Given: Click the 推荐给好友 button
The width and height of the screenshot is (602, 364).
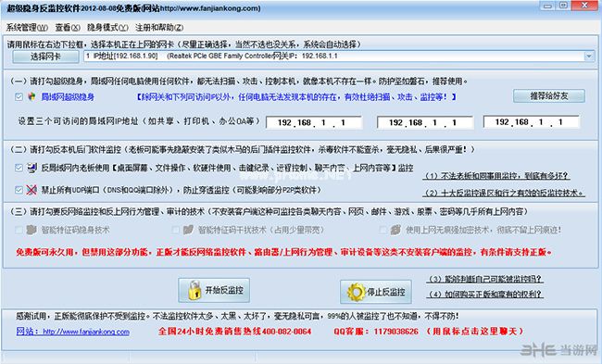Looking at the screenshot, I should click(x=549, y=96).
